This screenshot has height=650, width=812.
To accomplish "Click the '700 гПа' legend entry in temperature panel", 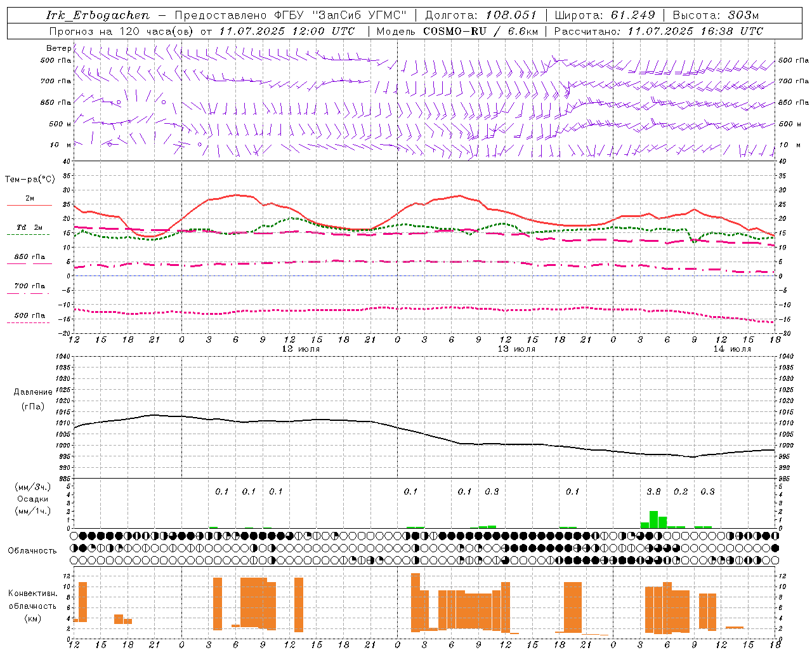I will tap(30, 286).
